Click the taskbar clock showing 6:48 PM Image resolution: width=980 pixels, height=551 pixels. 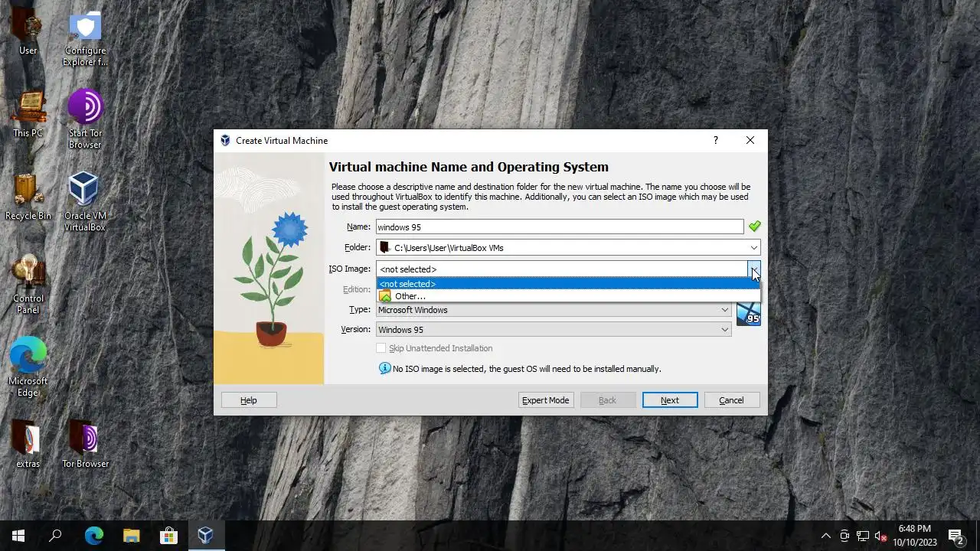point(914,536)
